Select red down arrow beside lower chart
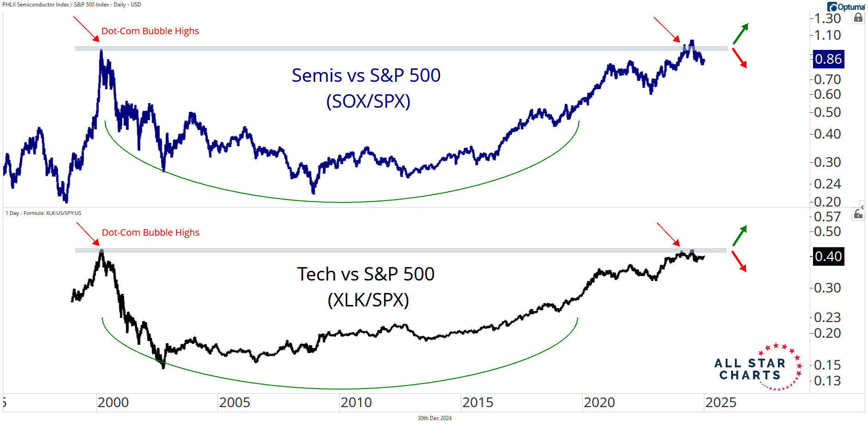Image resolution: width=868 pixels, height=427 pixels. (739, 261)
